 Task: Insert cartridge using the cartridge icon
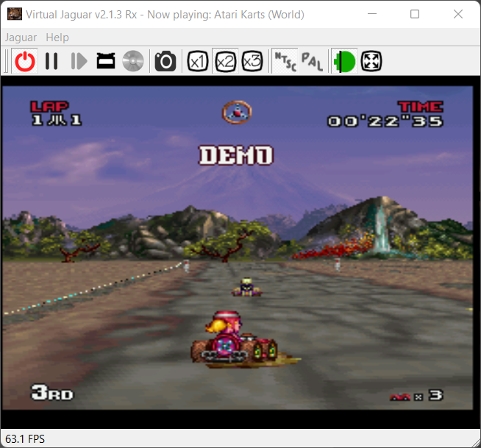click(x=106, y=61)
